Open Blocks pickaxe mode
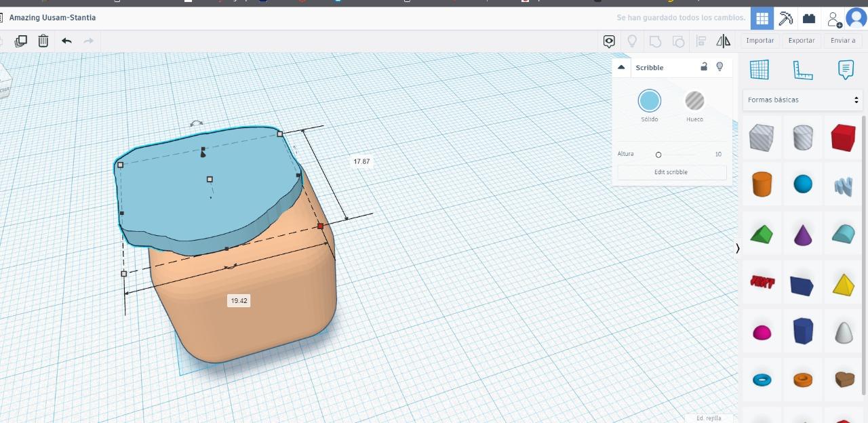 (786, 18)
